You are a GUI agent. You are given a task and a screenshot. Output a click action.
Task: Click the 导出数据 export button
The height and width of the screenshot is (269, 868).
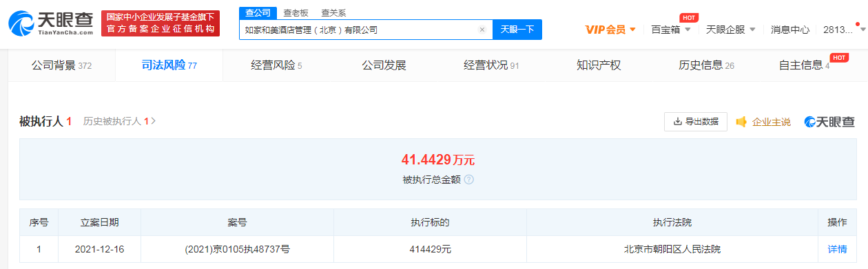click(696, 122)
